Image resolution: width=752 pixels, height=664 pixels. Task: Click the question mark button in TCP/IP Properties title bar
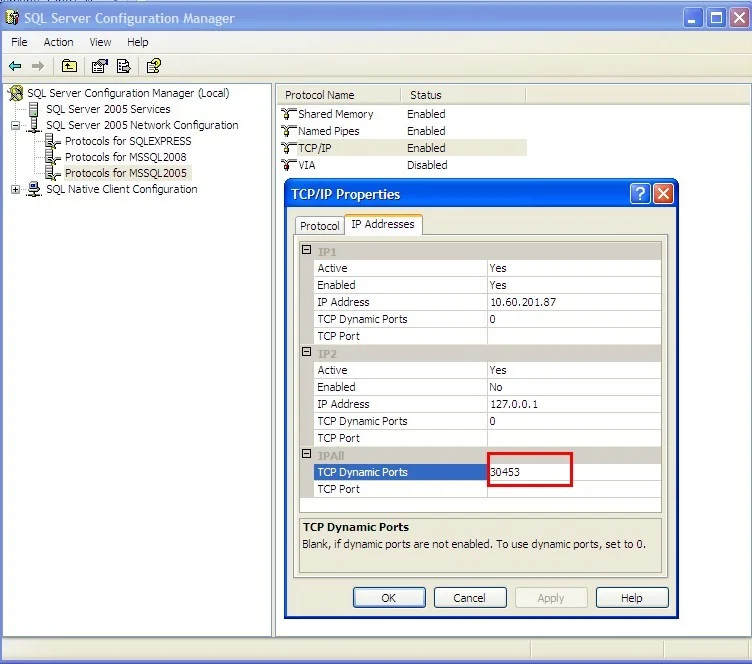point(640,194)
